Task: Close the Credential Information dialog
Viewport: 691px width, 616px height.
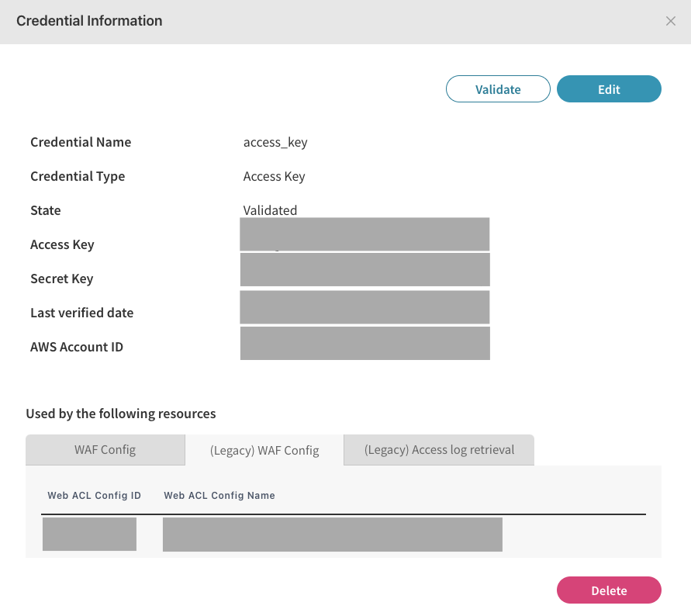Action: [x=671, y=22]
